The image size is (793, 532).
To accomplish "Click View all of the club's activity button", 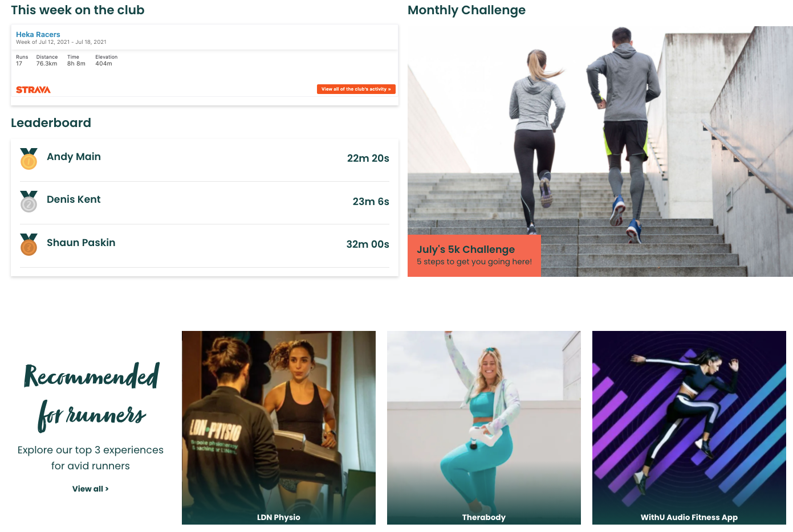I will [x=356, y=89].
